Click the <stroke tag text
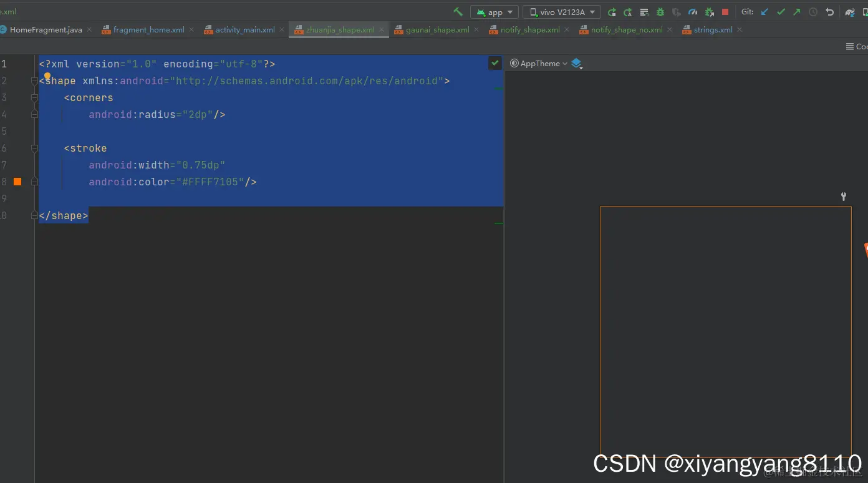The image size is (868, 483). [85, 149]
